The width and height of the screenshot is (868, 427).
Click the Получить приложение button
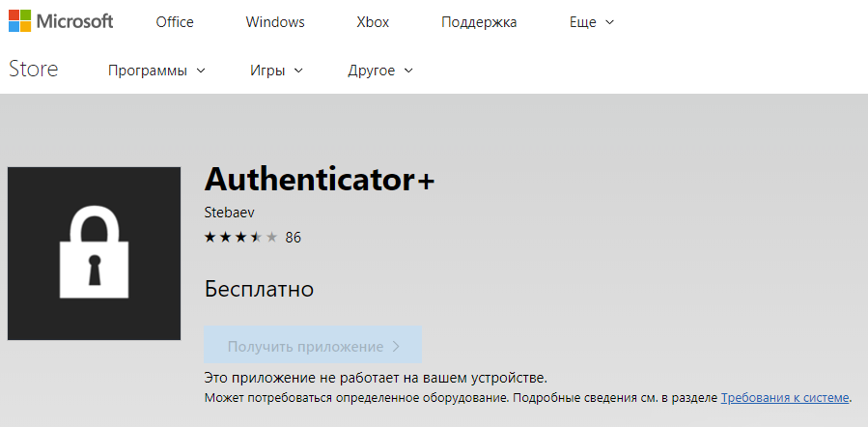pyautogui.click(x=313, y=347)
